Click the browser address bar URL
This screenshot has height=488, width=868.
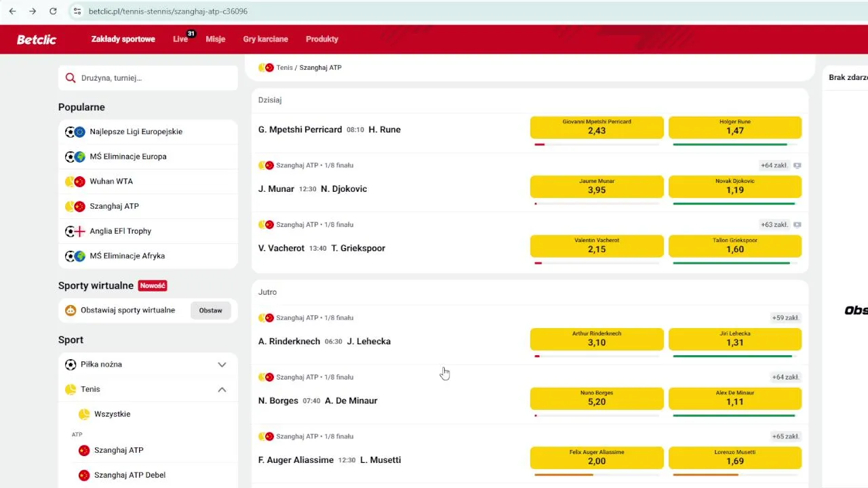tap(168, 12)
